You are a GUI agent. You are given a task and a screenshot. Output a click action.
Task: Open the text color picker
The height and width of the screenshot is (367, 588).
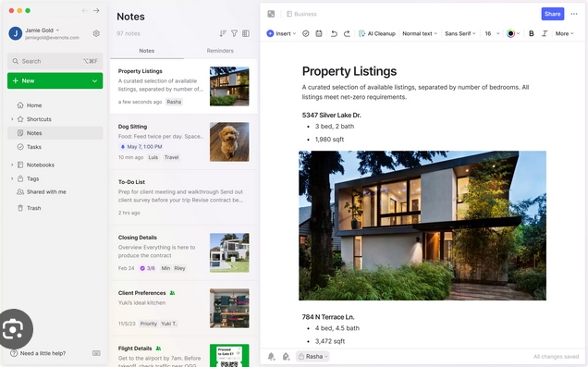tap(513, 33)
